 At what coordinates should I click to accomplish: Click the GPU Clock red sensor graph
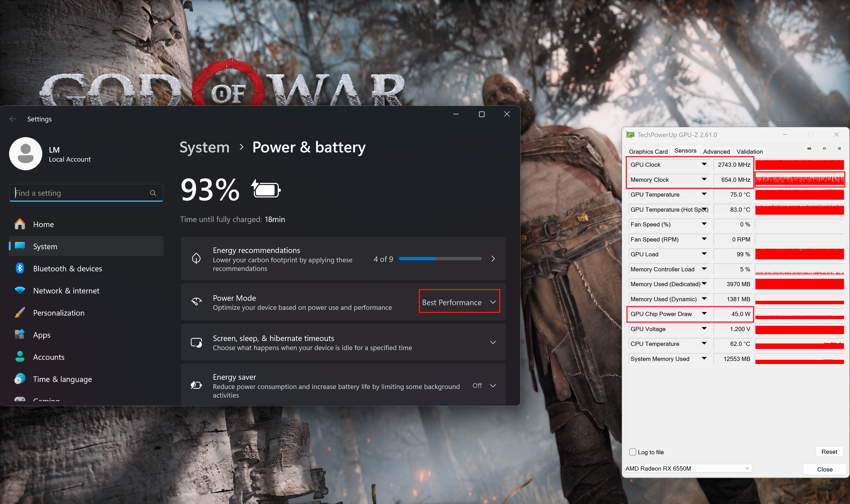coord(799,165)
